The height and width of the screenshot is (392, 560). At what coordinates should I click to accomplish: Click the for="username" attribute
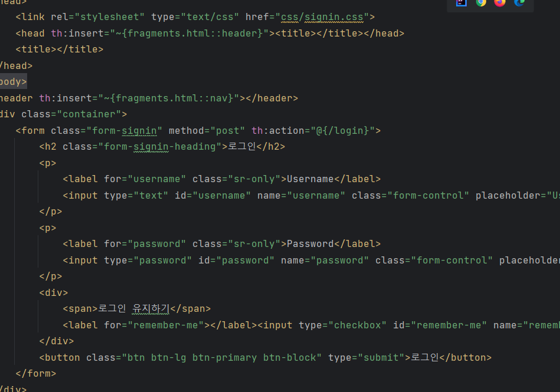(145, 179)
